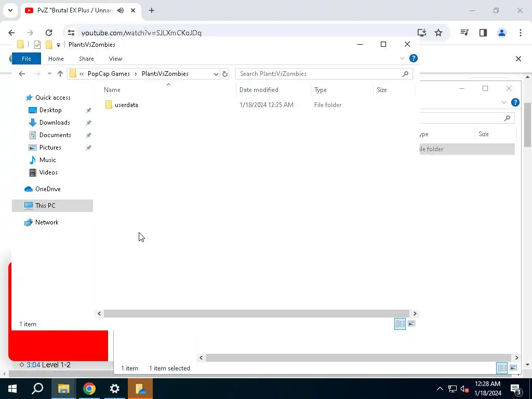The image size is (532, 399).
Task: Select This PC in navigation pane
Action: tap(52, 206)
